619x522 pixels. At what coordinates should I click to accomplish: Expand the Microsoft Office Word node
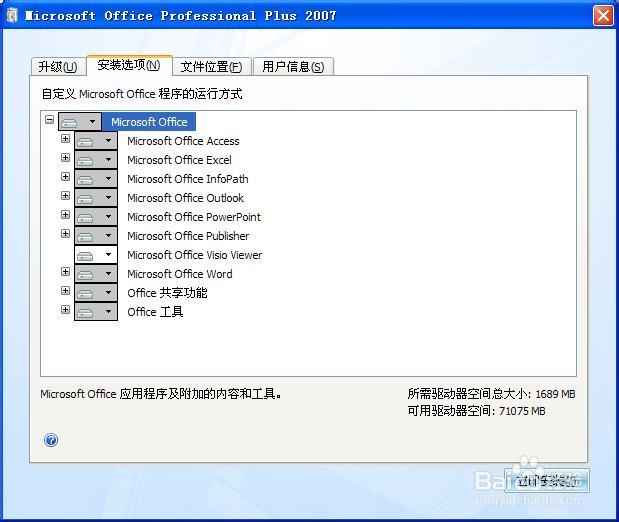66,271
